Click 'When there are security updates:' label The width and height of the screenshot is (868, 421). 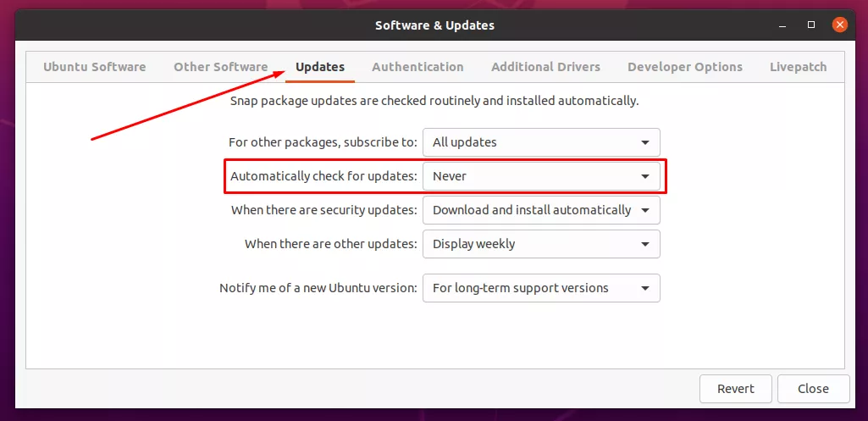[x=324, y=210]
